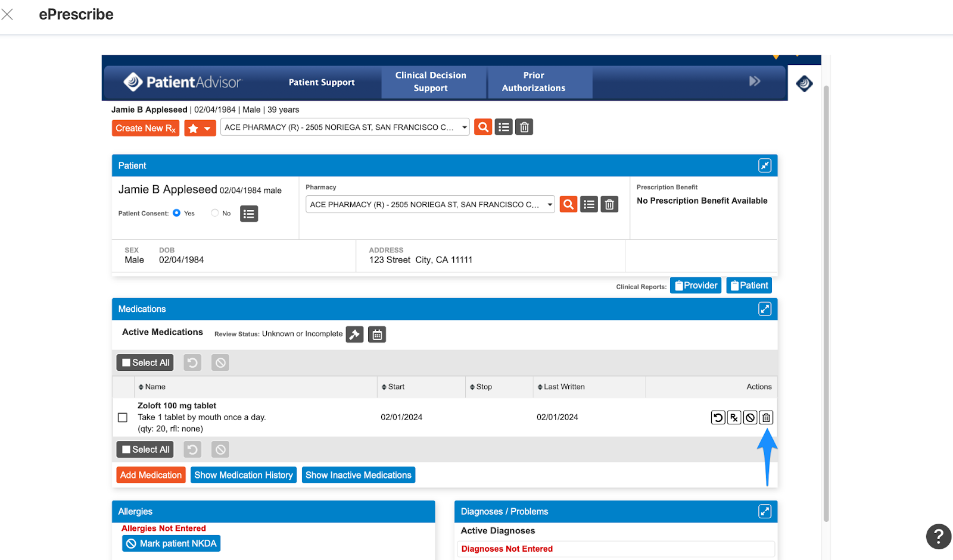The image size is (953, 560).
Task: Delete pharmacy via top toolbar trash icon
Action: click(524, 127)
